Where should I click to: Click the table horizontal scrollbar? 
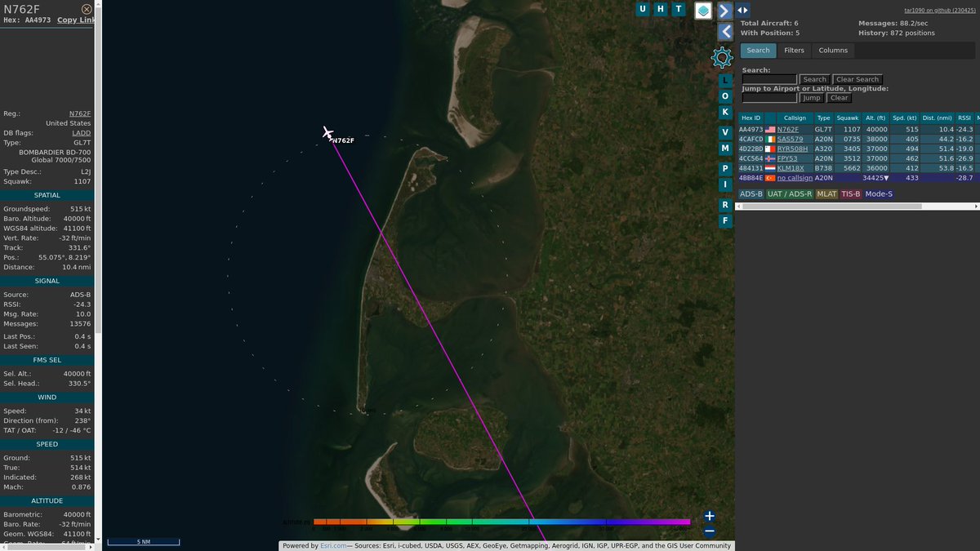[x=833, y=206]
